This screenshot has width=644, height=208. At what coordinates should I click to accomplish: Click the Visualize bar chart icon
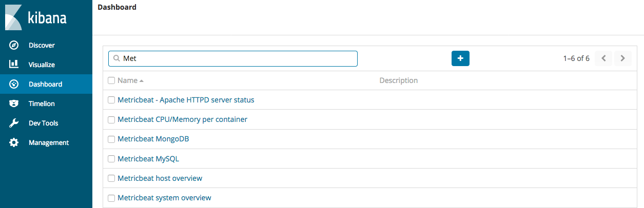[x=14, y=65]
